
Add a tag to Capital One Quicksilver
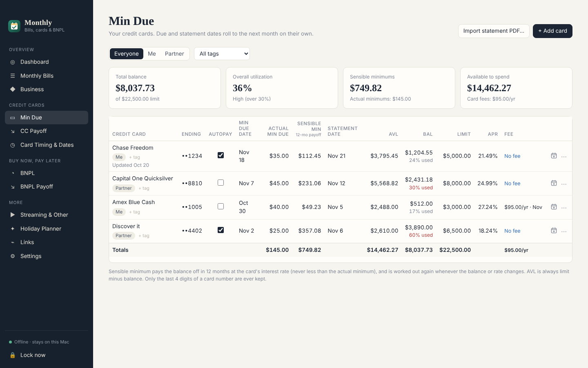144,188
